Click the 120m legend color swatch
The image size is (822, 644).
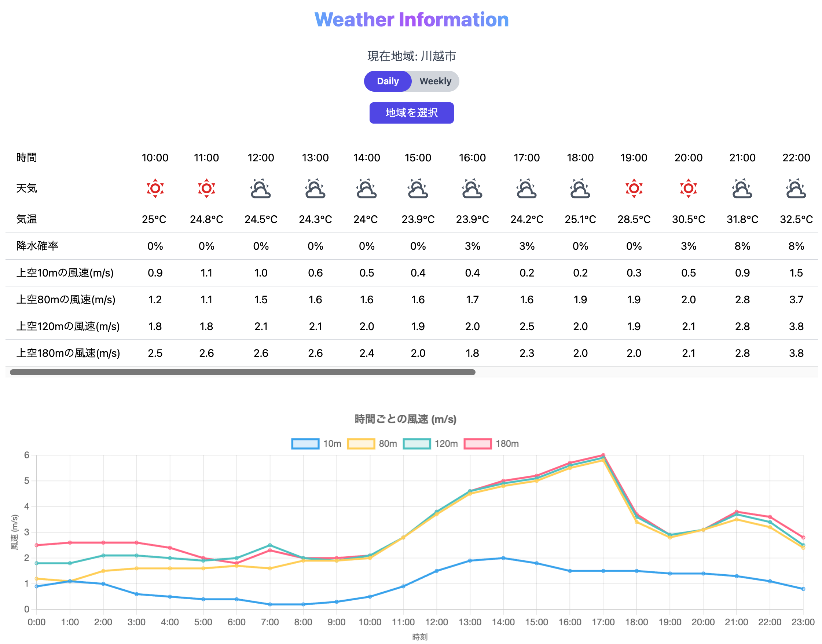(x=417, y=444)
